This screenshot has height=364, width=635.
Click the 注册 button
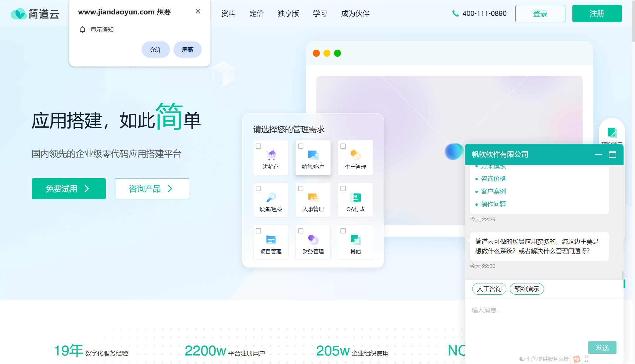coord(597,14)
